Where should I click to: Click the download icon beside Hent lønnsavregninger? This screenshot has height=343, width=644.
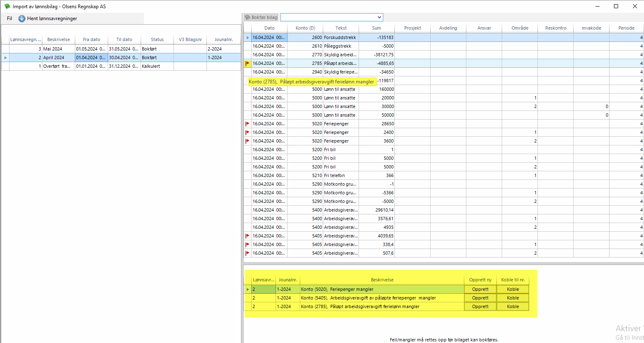click(22, 18)
